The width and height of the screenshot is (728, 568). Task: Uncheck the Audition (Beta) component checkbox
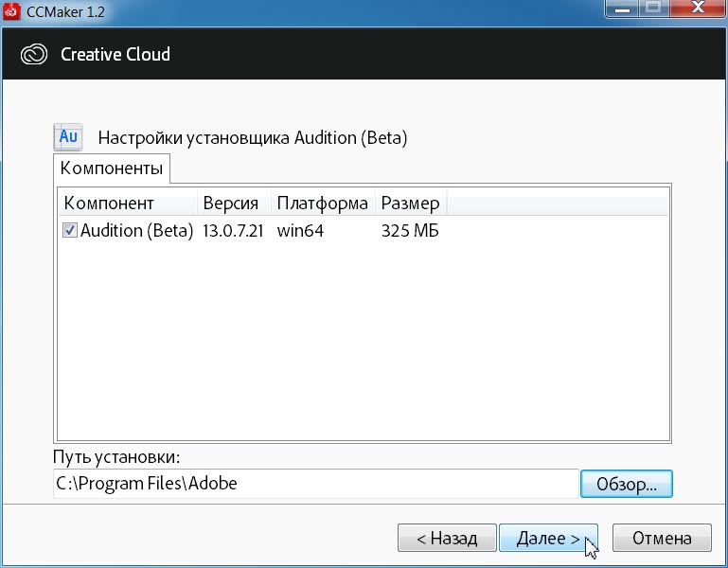(70, 230)
